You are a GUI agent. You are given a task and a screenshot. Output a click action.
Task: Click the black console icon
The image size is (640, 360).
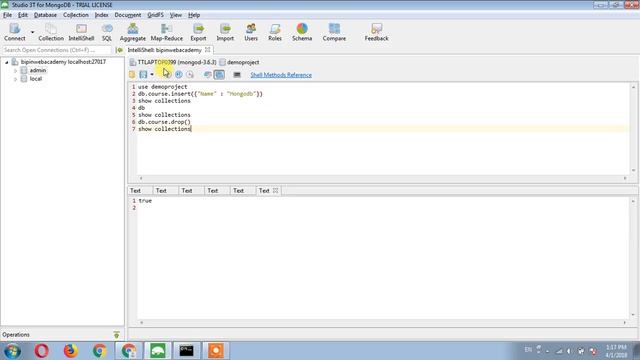237,75
